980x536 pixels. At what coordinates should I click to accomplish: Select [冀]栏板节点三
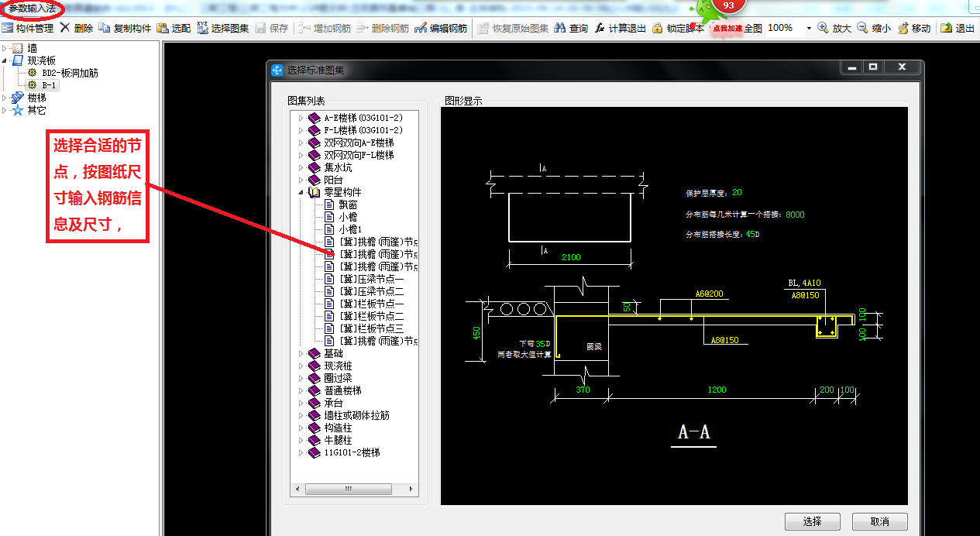[372, 328]
